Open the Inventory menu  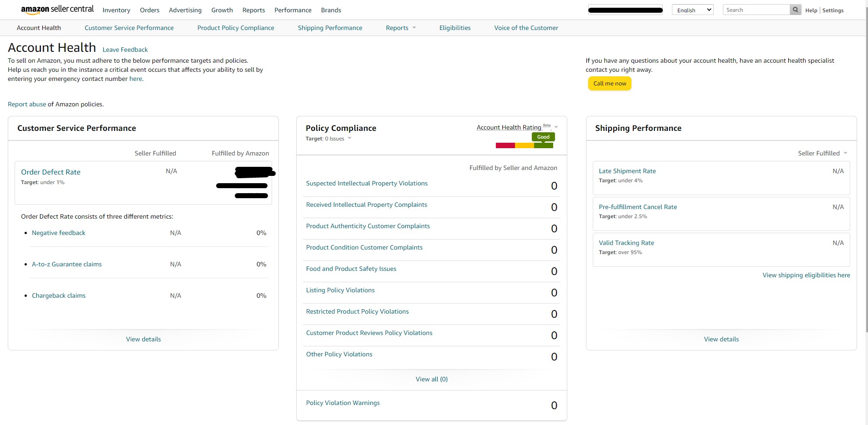pyautogui.click(x=116, y=10)
